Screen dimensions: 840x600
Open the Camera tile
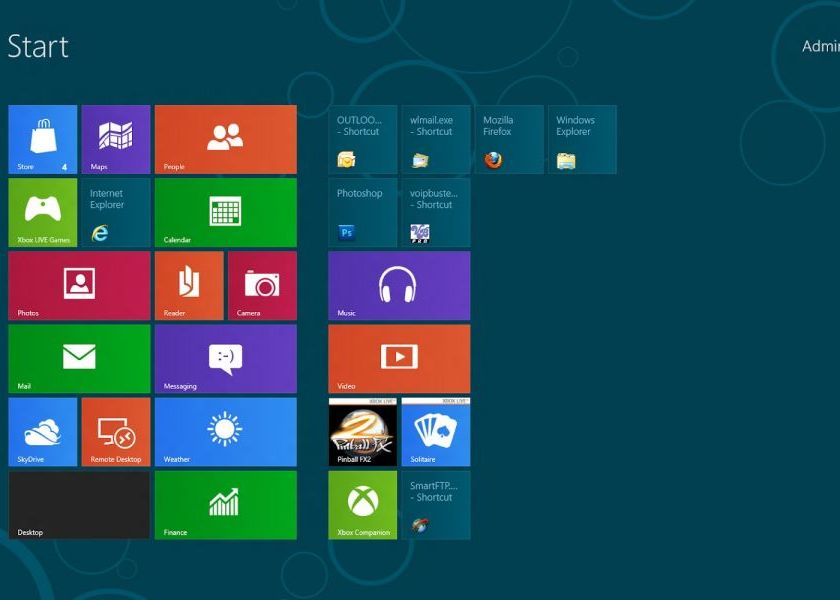point(262,285)
